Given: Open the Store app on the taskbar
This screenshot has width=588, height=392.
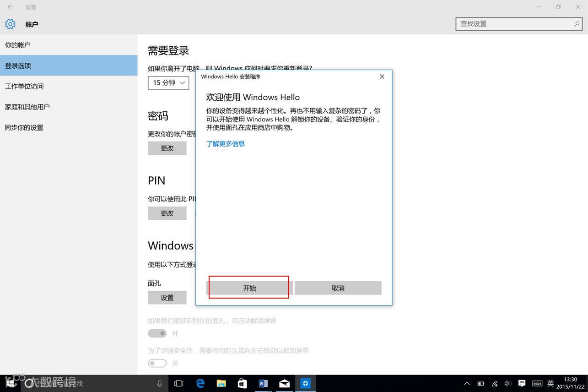Looking at the screenshot, I should [x=242, y=383].
